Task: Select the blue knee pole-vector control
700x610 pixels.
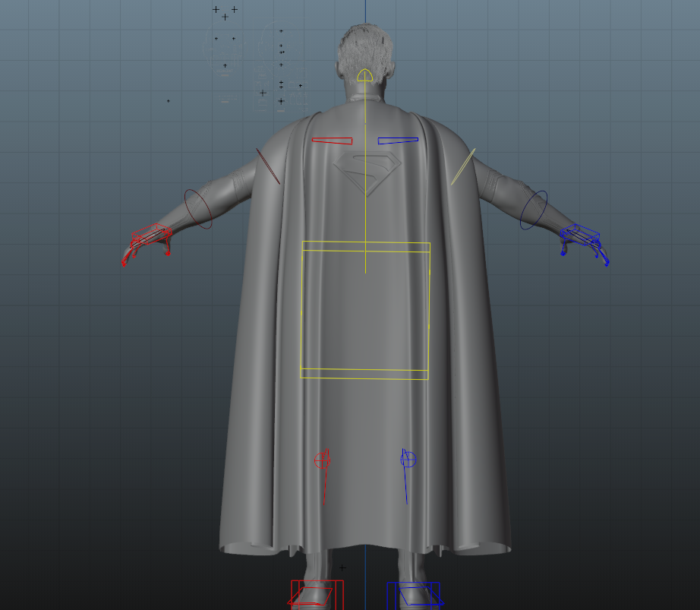Action: point(408,460)
